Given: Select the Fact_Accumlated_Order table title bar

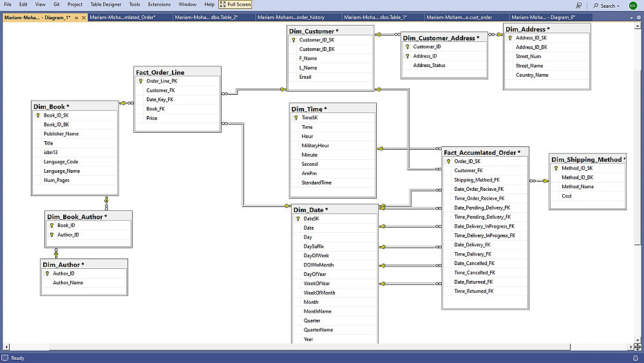Looking at the screenshot, I should (485, 152).
